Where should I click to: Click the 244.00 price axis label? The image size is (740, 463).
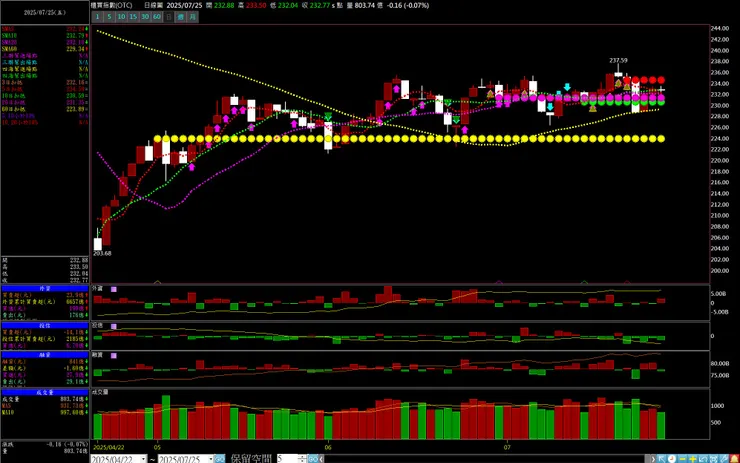click(x=720, y=28)
